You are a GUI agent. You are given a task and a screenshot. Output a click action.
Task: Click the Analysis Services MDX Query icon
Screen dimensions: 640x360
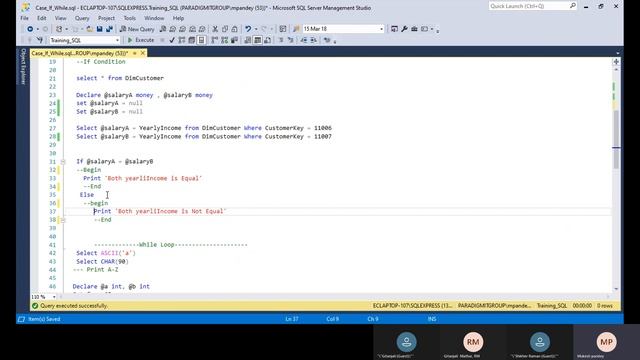(173, 29)
